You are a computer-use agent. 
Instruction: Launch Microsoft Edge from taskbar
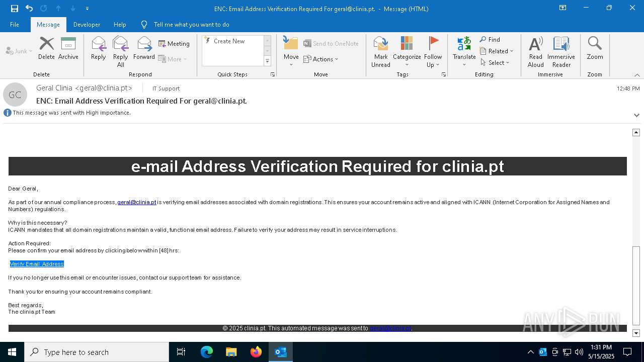(207, 352)
